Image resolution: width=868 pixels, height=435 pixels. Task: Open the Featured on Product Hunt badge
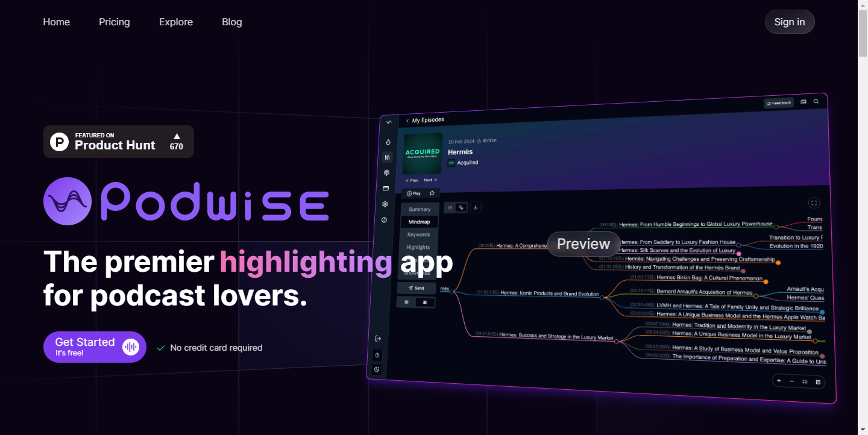119,142
